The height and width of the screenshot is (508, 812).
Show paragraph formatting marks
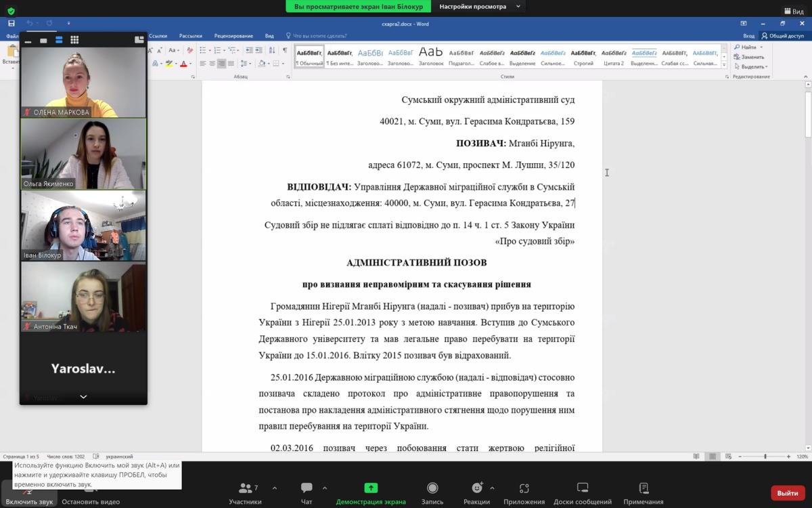284,50
